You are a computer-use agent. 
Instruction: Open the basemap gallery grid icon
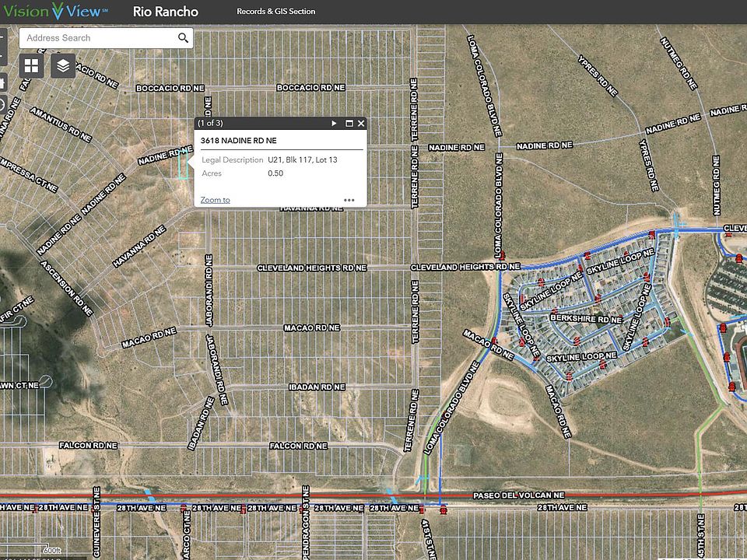coord(31,66)
